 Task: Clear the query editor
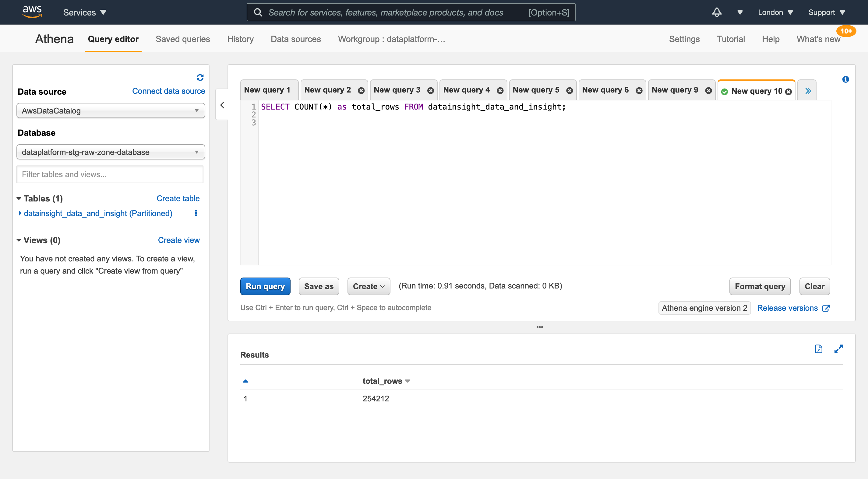814,286
